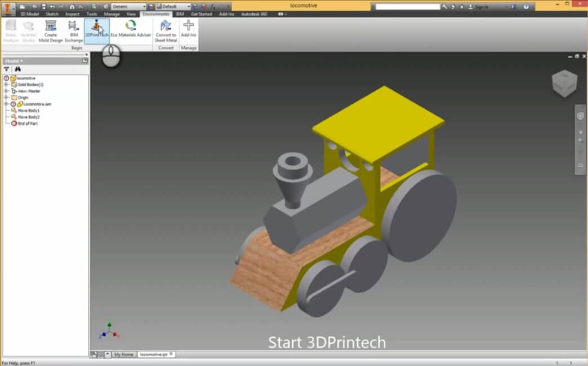Click the ViewCube in the viewport
The image size is (588, 366).
coord(564,83)
